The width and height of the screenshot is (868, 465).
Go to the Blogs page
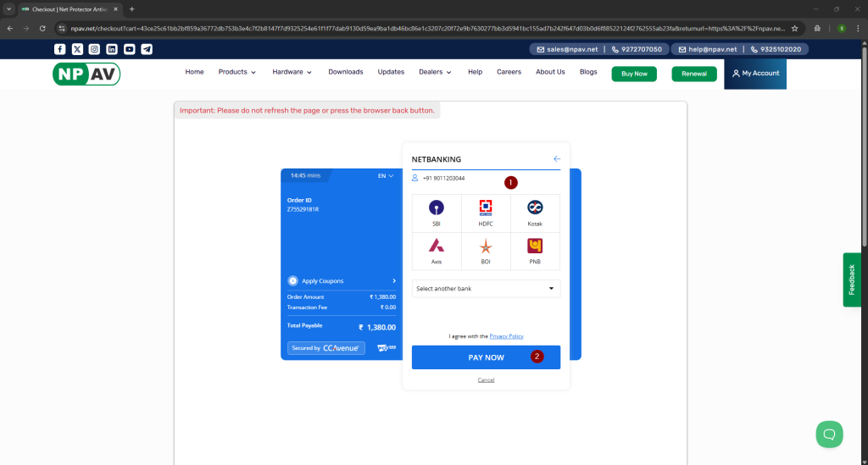coord(588,72)
